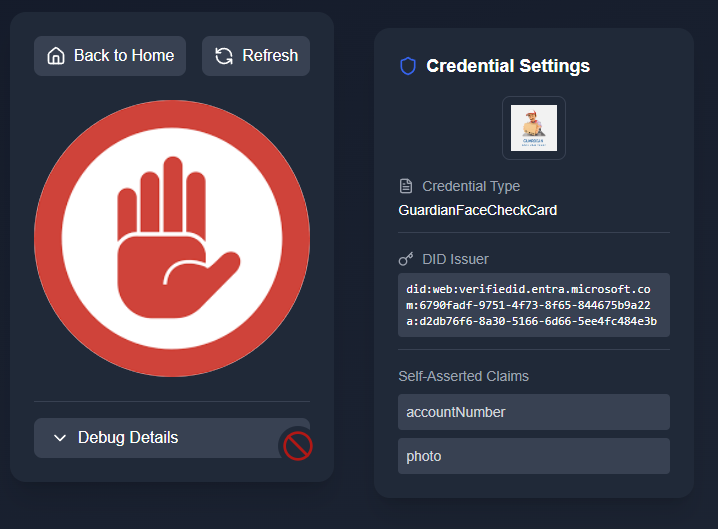The image size is (718, 529).
Task: Select the photo claim field
Action: pyautogui.click(x=533, y=456)
